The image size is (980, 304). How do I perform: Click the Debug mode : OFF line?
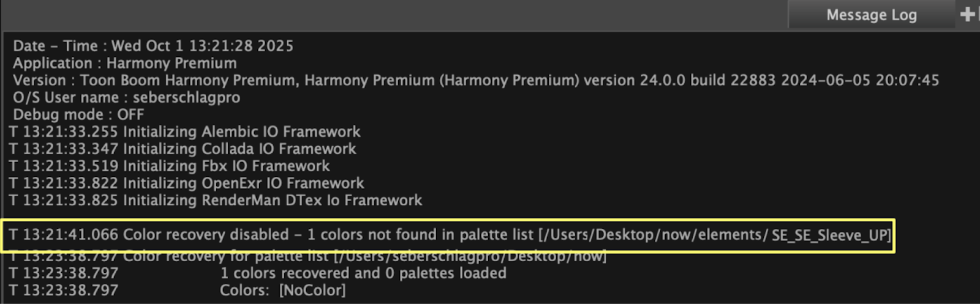[x=78, y=114]
